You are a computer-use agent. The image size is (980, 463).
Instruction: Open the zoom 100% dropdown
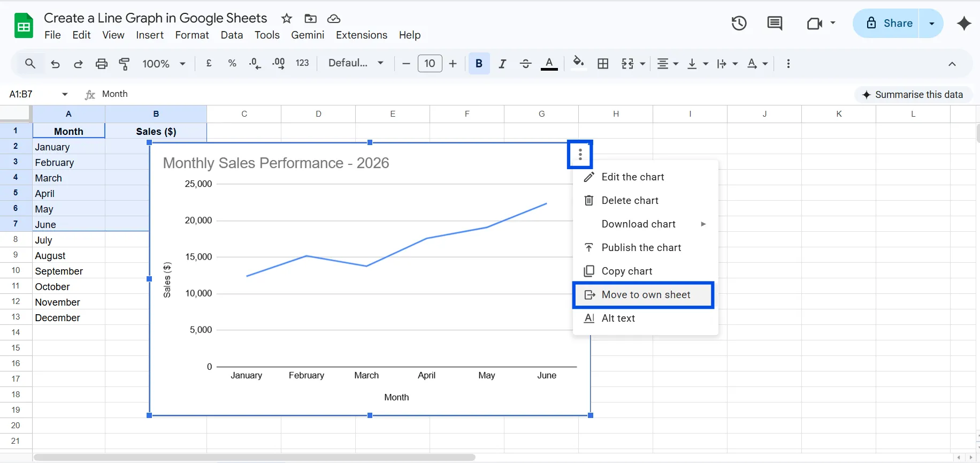click(x=164, y=64)
